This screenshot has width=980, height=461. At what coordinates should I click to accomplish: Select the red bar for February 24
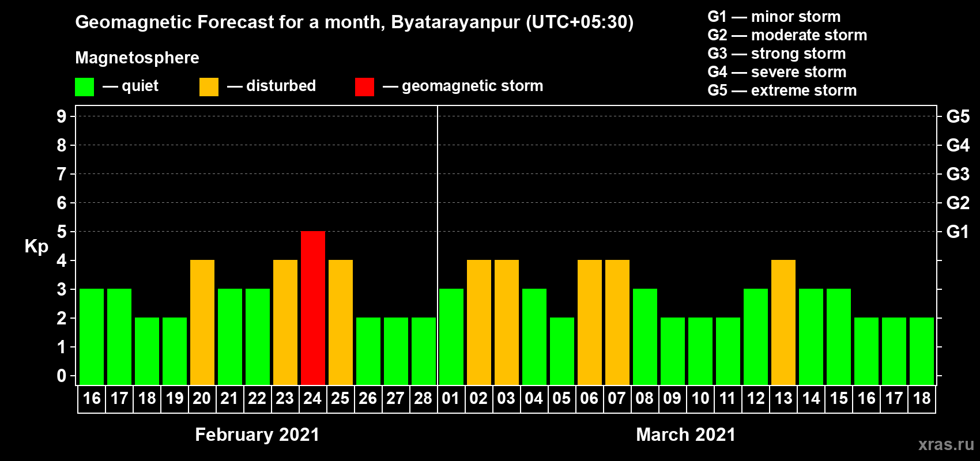pos(313,308)
